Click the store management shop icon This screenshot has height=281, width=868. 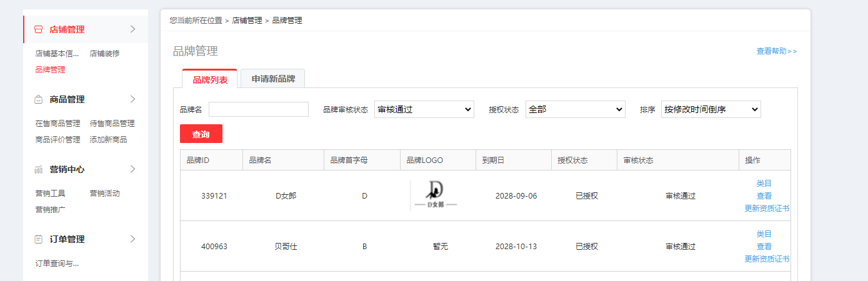pos(39,29)
